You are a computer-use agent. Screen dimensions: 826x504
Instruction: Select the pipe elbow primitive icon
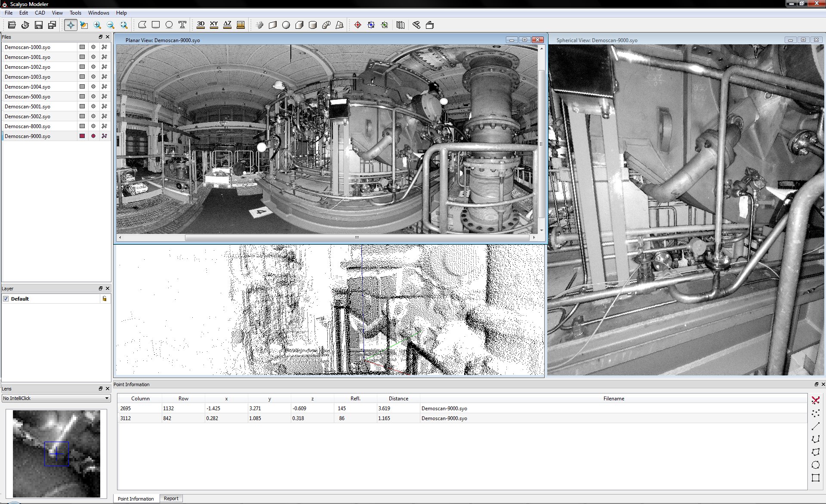[x=326, y=25]
